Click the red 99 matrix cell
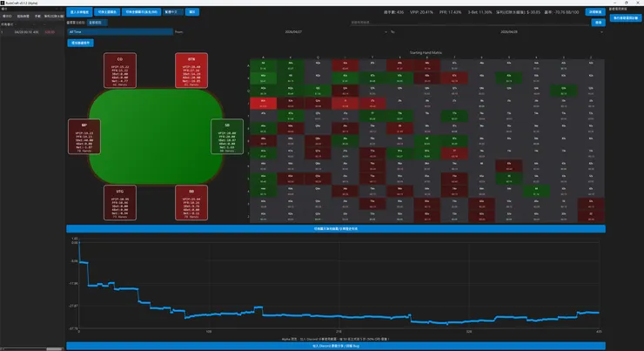 [x=399, y=128]
